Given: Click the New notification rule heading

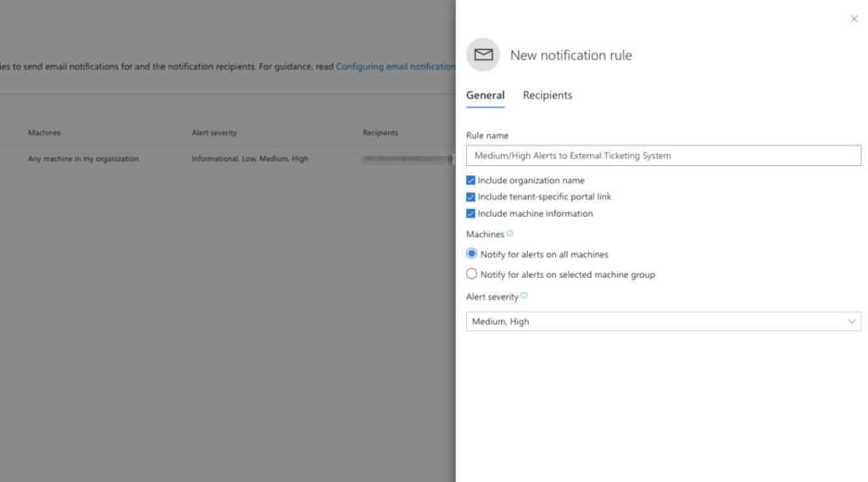Looking at the screenshot, I should (x=570, y=55).
